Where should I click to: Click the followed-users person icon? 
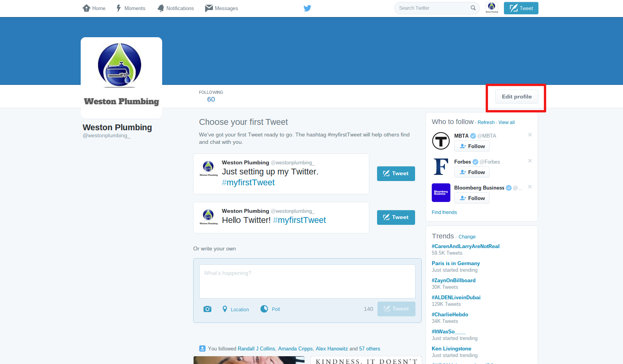(x=202, y=348)
